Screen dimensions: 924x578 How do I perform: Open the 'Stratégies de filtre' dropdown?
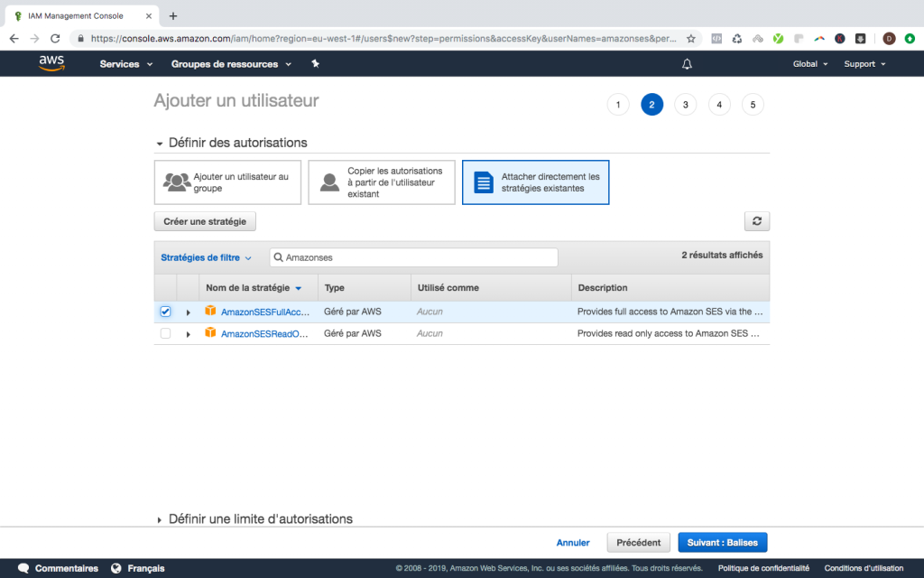(x=206, y=257)
